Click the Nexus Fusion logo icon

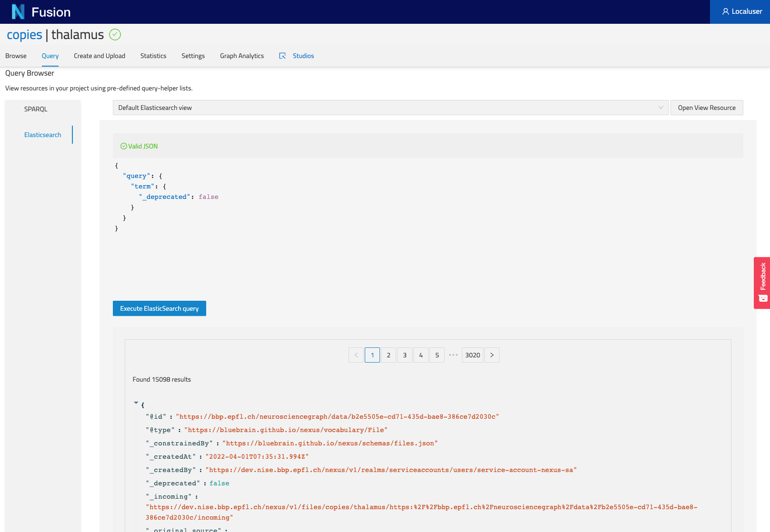tap(18, 11)
